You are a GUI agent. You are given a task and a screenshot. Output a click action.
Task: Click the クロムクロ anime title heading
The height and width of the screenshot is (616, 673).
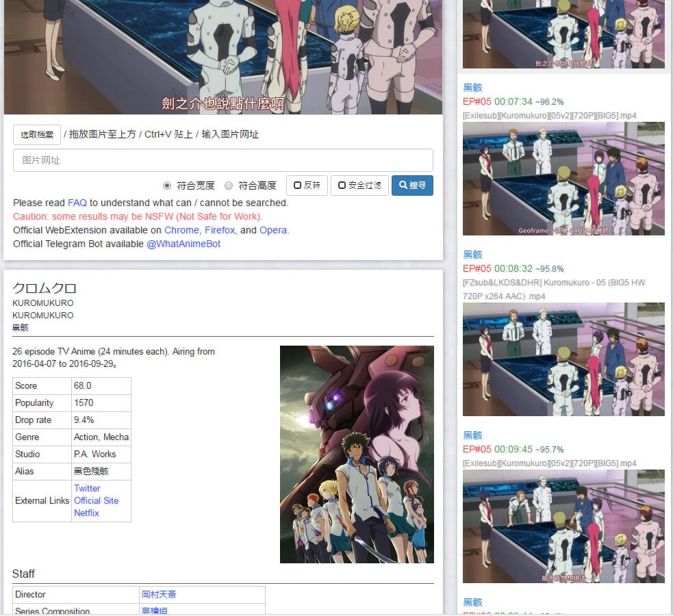(x=45, y=288)
